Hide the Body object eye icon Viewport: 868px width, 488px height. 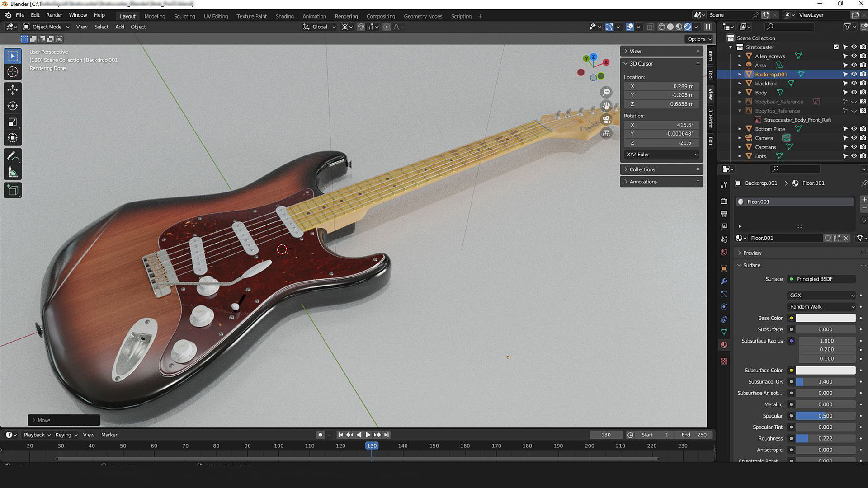(x=854, y=93)
